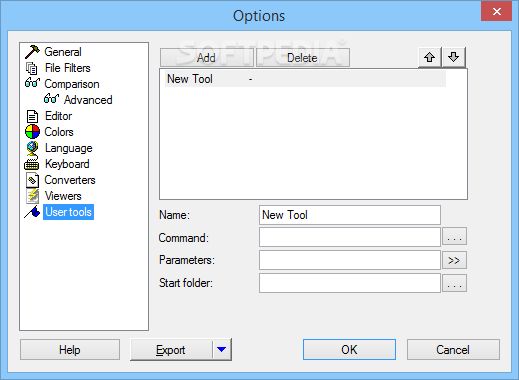Browse for Command using ellipsis button

click(454, 237)
